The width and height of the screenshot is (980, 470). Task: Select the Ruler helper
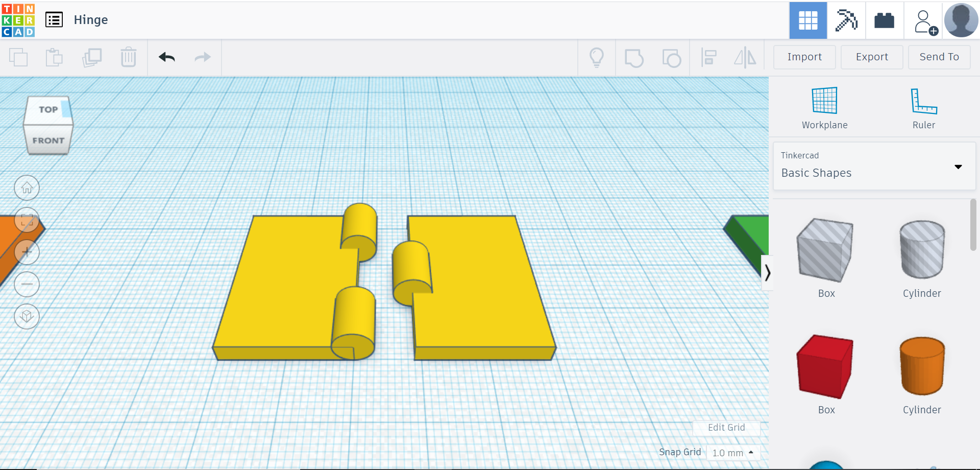[923, 106]
